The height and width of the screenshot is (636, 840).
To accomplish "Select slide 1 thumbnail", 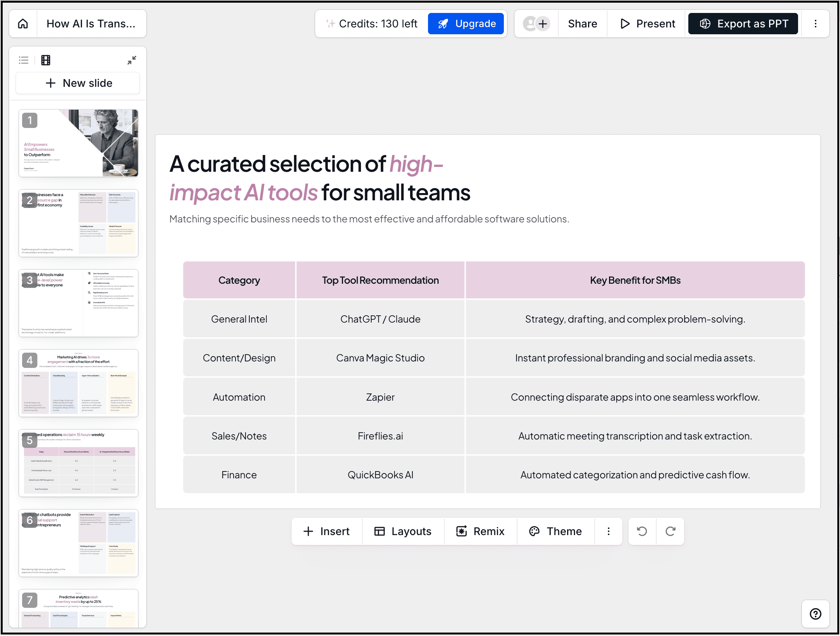I will [x=79, y=143].
